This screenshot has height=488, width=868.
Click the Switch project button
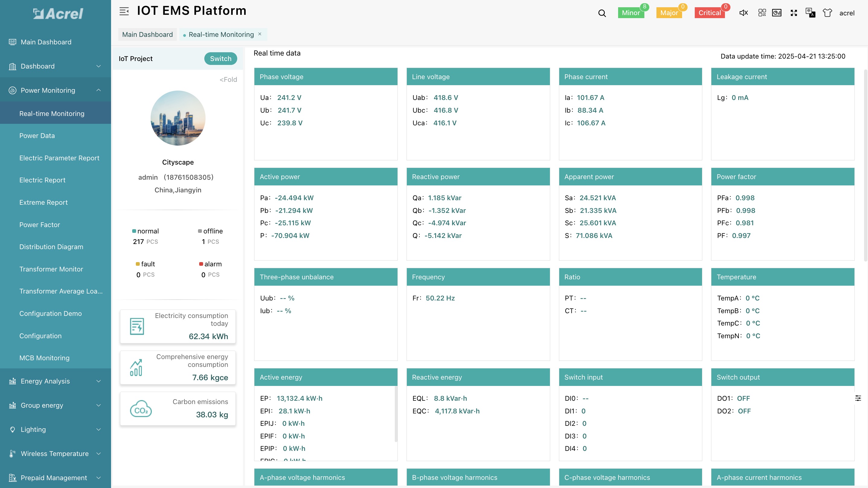[x=221, y=58]
